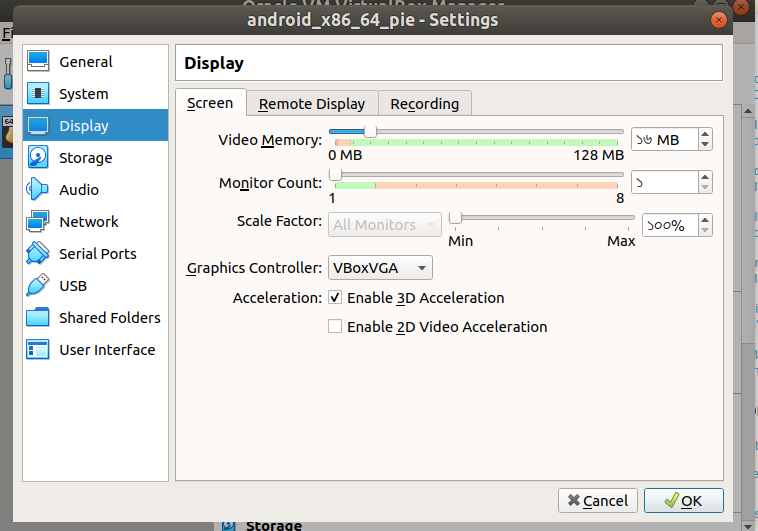Switch to the Recording tab
This screenshot has width=758, height=531.
pos(424,103)
